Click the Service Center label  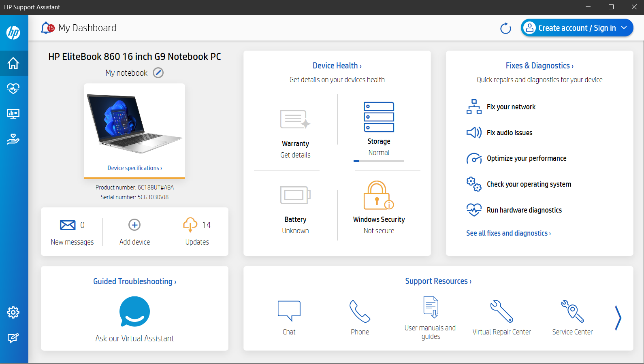(572, 332)
